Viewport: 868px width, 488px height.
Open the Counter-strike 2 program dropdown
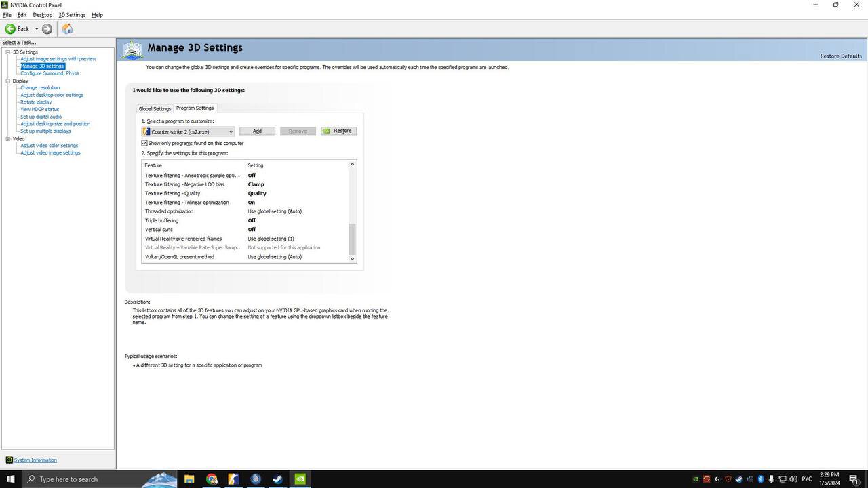pos(189,131)
